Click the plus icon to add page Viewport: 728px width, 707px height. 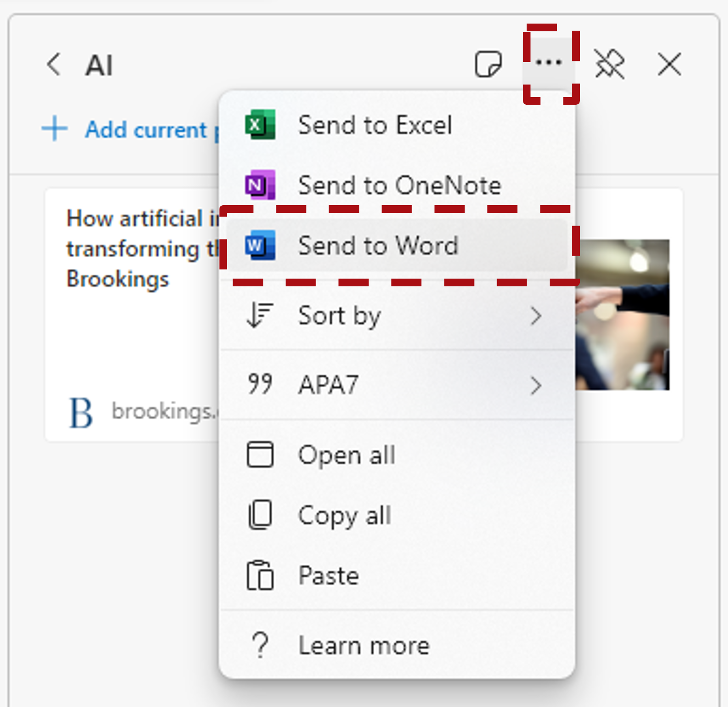pyautogui.click(x=54, y=129)
